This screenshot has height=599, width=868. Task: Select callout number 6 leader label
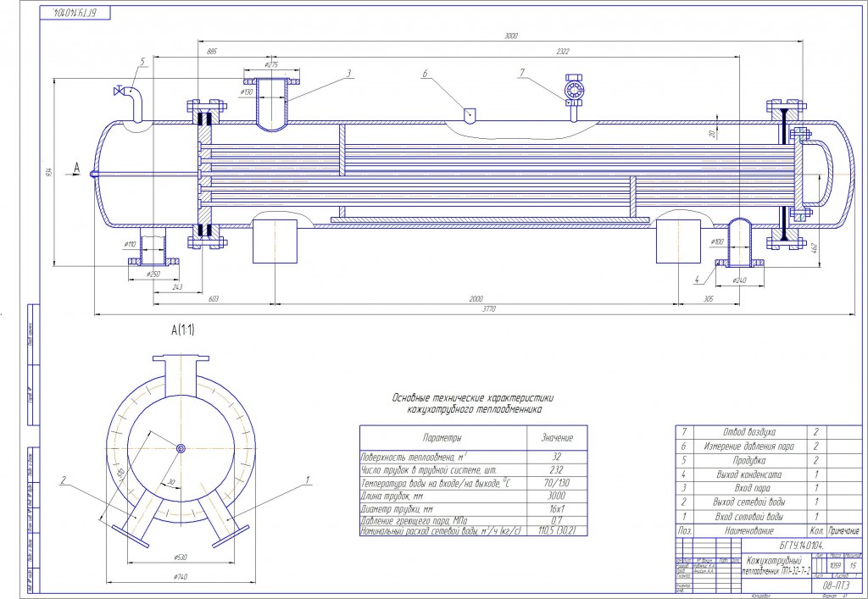426,73
